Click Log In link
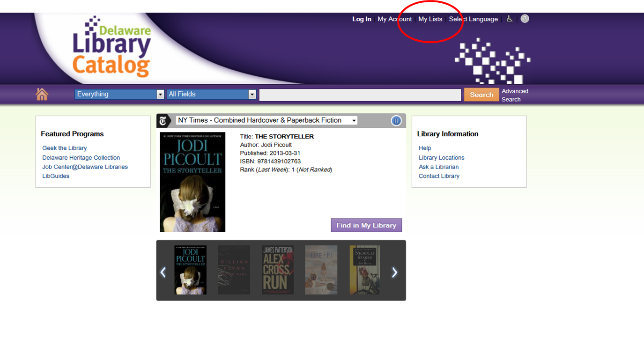The image size is (644, 338). (362, 19)
